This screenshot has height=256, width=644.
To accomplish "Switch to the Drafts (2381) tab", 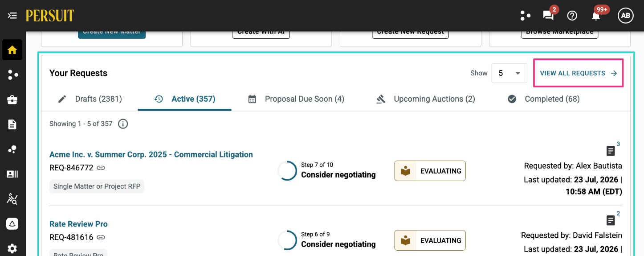I will 90,99.
